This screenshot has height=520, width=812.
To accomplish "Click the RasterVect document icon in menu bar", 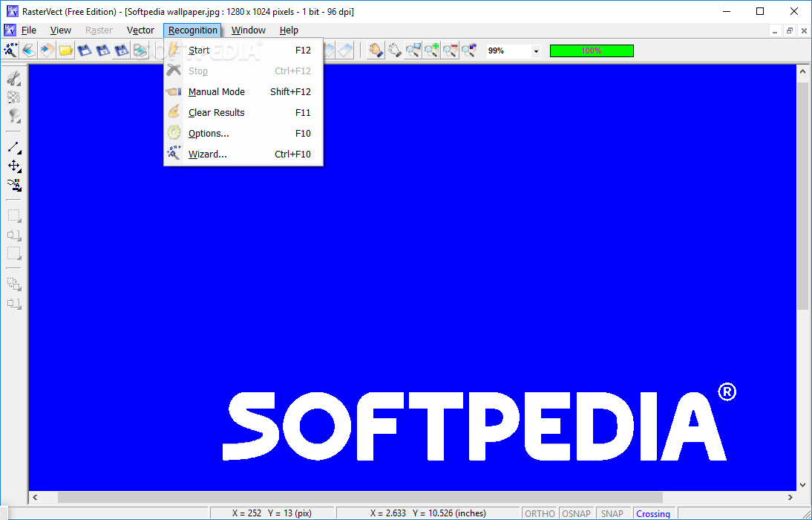I will click(10, 30).
